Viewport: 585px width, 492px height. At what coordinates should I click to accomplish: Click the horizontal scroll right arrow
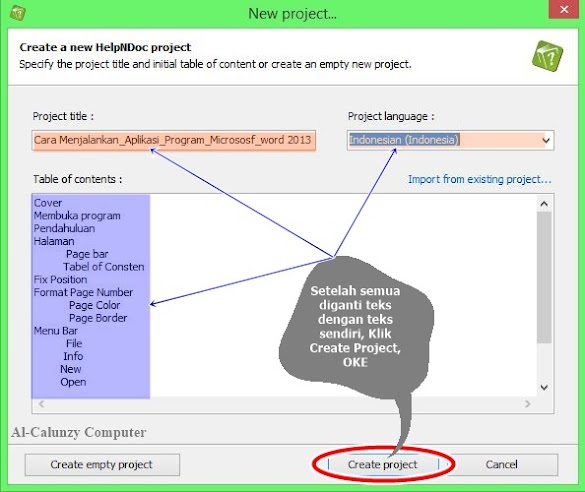tap(527, 404)
